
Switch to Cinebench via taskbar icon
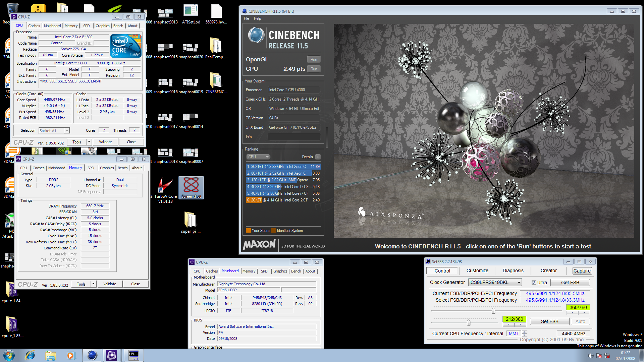tap(92, 355)
